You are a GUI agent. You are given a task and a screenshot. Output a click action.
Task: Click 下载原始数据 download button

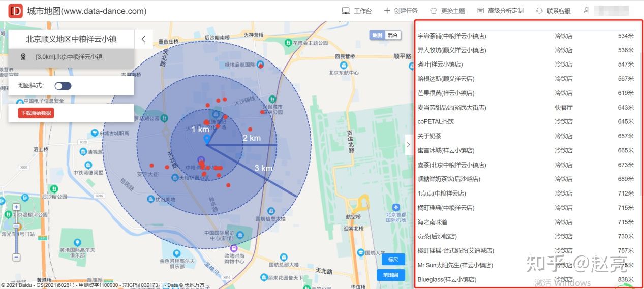[36, 113]
